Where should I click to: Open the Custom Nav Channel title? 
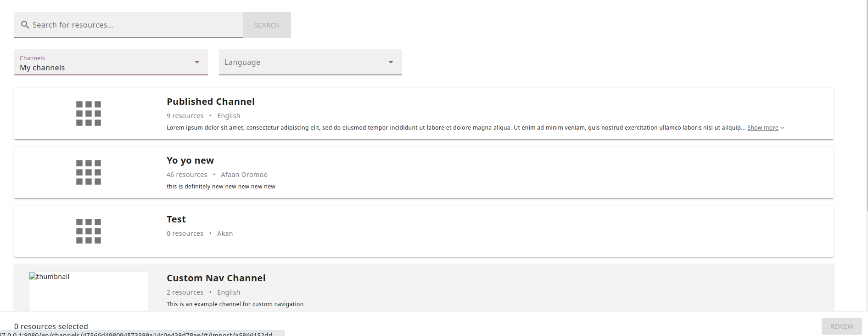pos(216,278)
